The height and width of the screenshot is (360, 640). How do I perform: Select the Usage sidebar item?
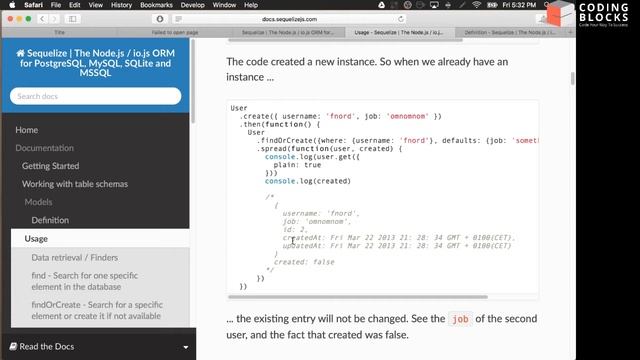100,238
